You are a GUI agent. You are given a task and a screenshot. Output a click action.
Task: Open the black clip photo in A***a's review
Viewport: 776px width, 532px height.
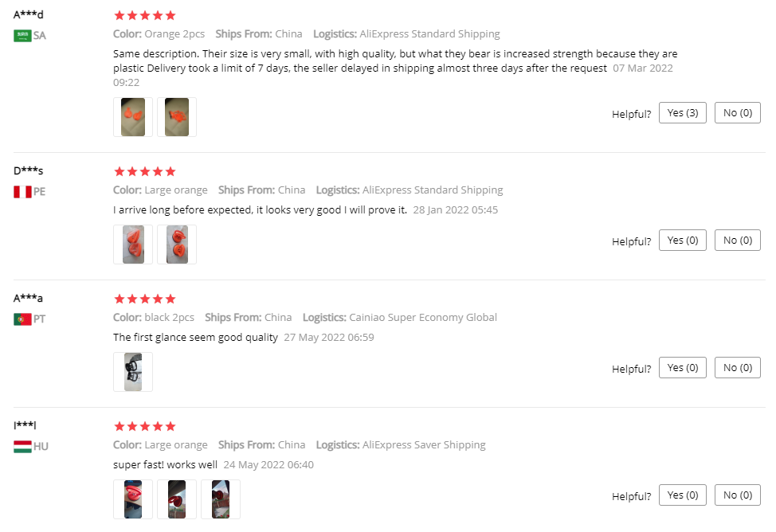pos(133,372)
